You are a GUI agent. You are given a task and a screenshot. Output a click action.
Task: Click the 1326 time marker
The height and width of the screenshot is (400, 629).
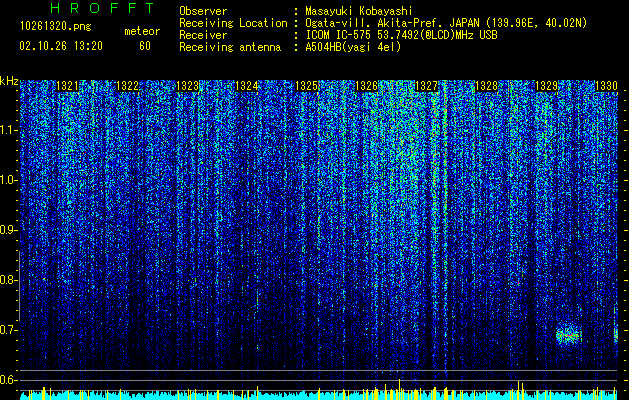[367, 86]
